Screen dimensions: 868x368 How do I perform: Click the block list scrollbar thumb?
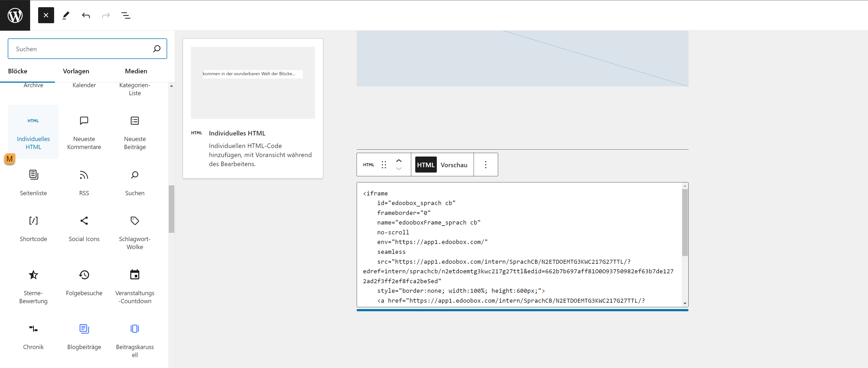tap(171, 209)
